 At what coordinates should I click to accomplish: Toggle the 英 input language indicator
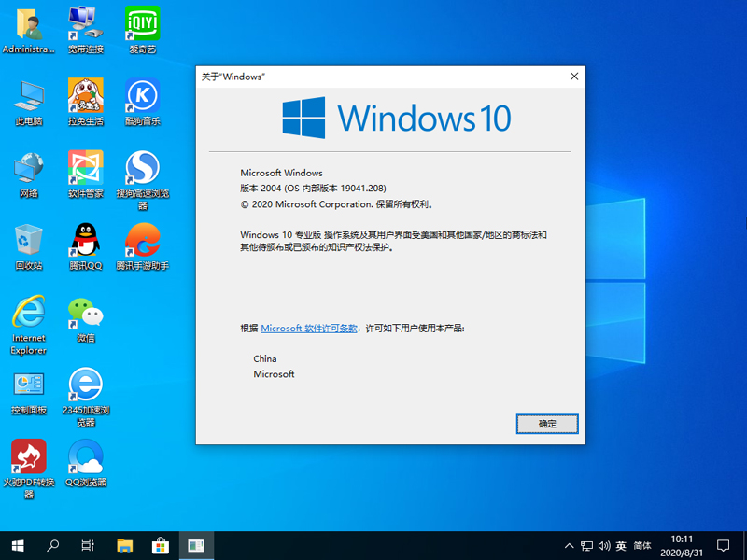tap(620, 544)
